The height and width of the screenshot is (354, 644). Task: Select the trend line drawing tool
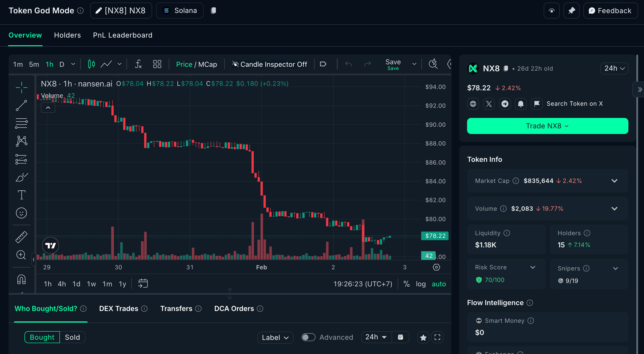[21, 105]
